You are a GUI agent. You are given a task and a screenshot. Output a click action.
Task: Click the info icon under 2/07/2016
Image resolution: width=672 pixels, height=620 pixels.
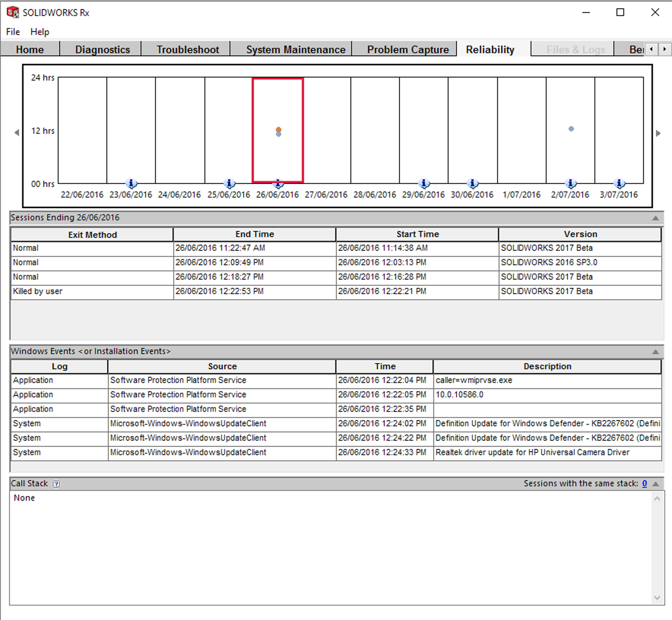[x=571, y=183]
